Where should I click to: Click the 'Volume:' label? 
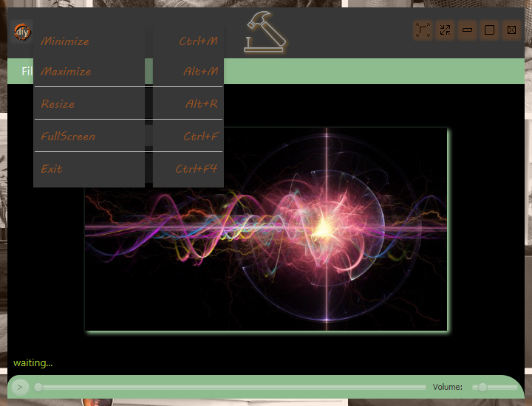(x=448, y=387)
